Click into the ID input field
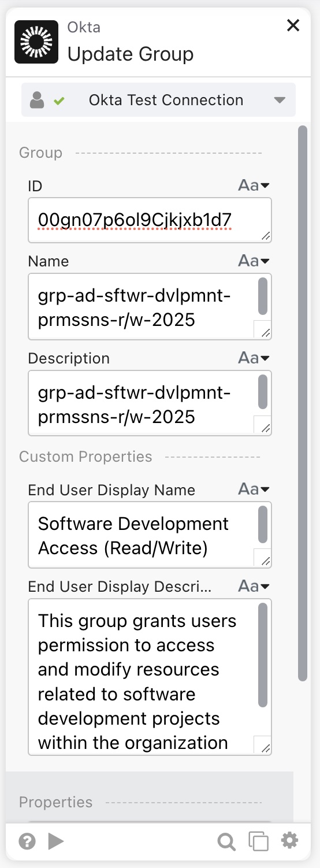The height and width of the screenshot is (868, 320). [x=150, y=220]
